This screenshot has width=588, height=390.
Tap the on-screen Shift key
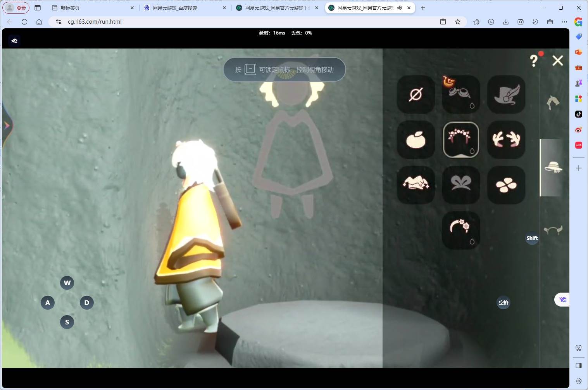tap(532, 238)
